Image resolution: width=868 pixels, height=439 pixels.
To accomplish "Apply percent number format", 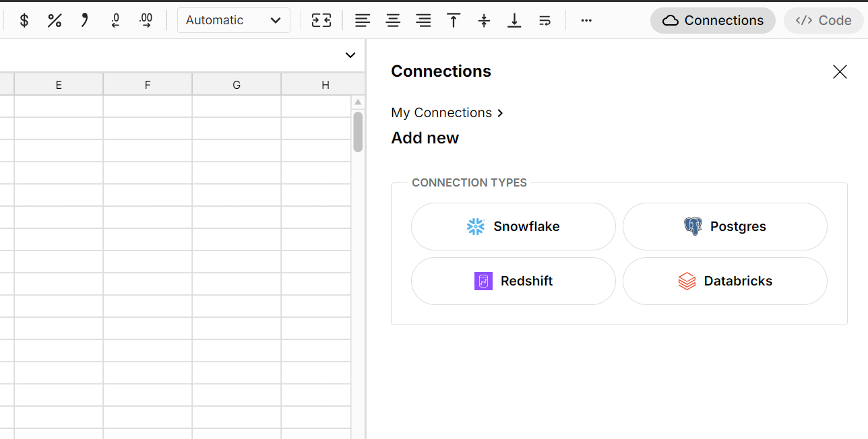I will point(55,20).
